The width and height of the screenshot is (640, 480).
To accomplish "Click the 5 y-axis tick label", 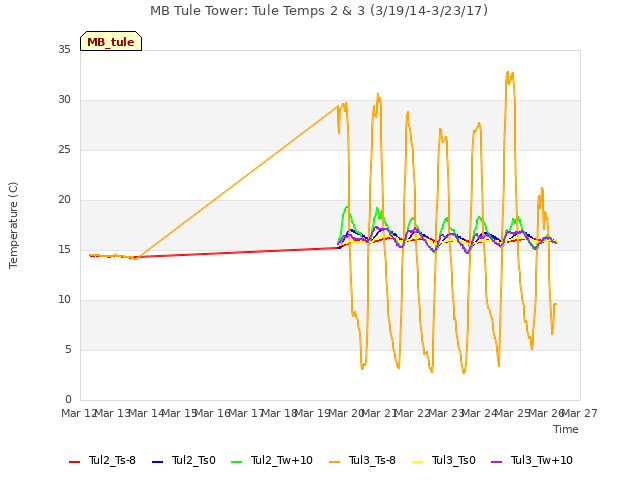I will coord(68,350).
